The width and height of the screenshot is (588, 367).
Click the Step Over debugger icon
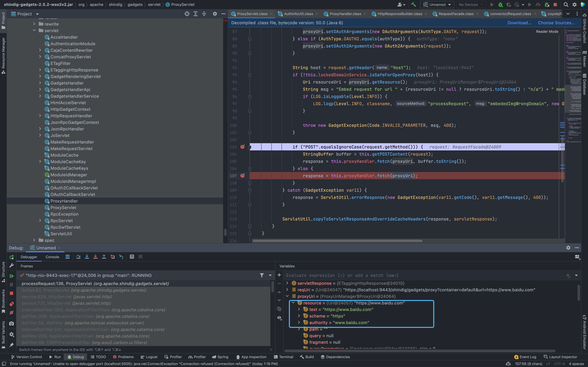78,257
